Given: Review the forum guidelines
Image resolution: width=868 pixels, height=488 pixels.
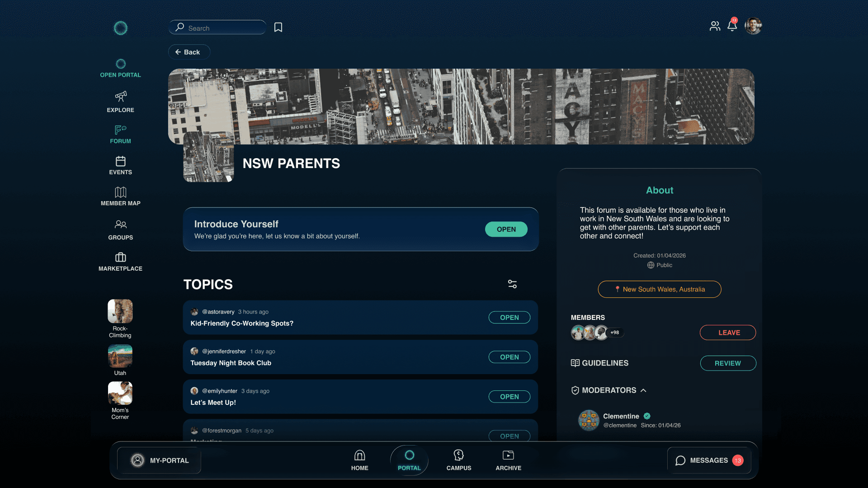Looking at the screenshot, I should [728, 363].
